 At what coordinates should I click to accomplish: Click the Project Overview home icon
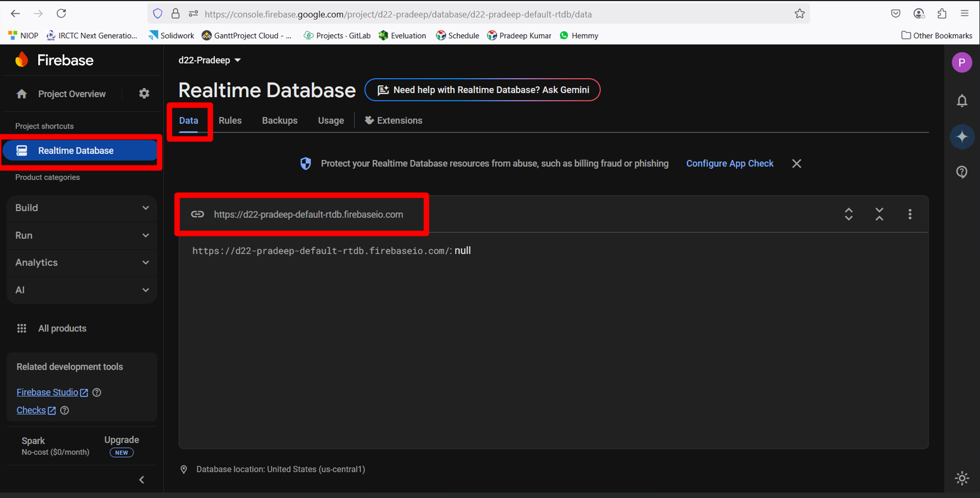22,94
